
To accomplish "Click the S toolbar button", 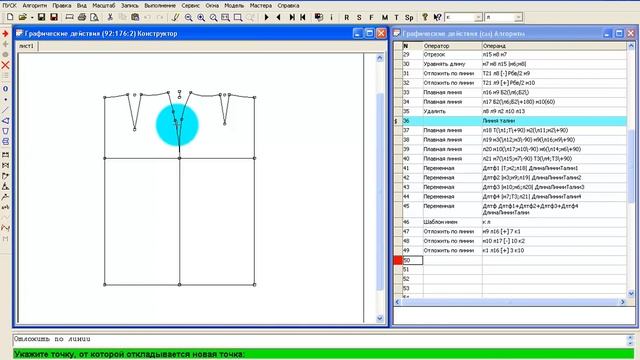I will tap(359, 17).
